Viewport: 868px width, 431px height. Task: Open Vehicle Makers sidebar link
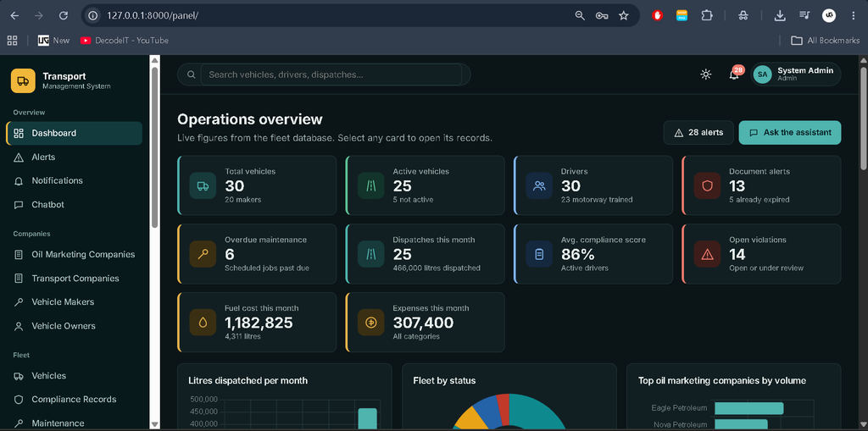tap(75, 302)
